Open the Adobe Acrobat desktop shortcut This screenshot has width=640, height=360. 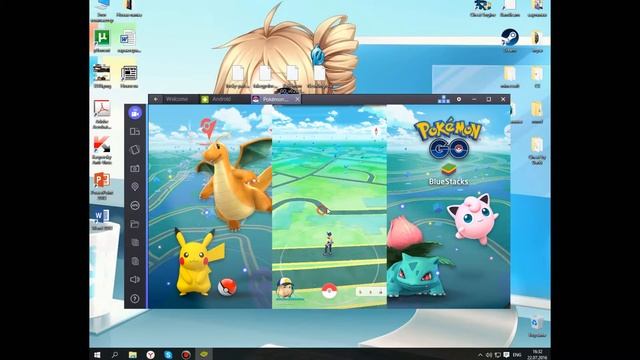[102, 114]
